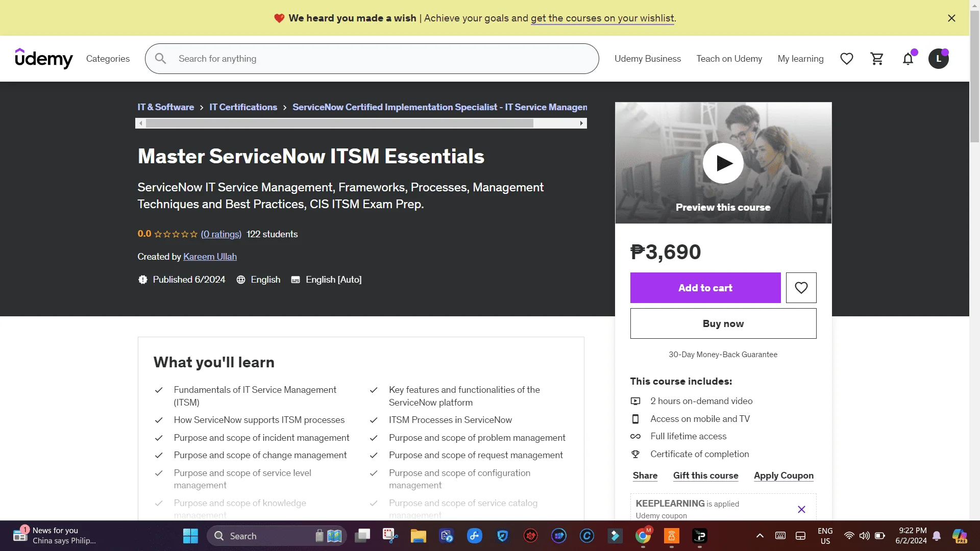Open Windows Start menu
Viewport: 980px width, 551px height.
190,536
